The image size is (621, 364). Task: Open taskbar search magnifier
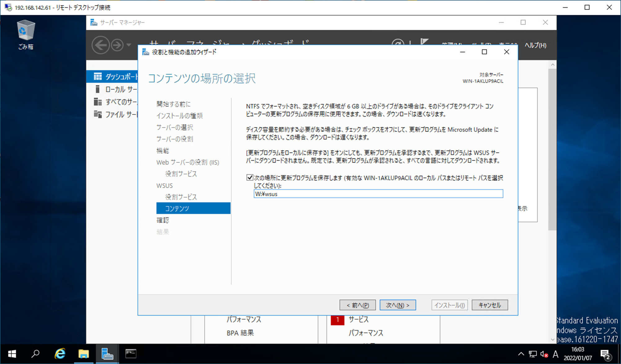coord(36,354)
